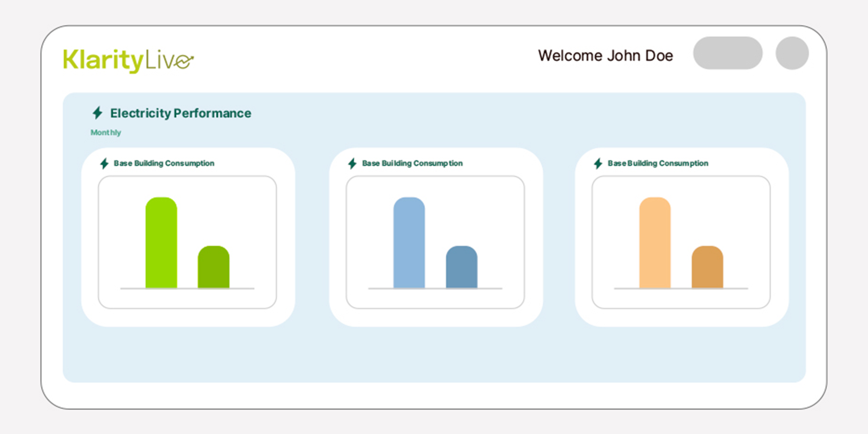Viewport: 868px width, 434px height.
Task: Select the tall light blue bar
Action: point(409,243)
